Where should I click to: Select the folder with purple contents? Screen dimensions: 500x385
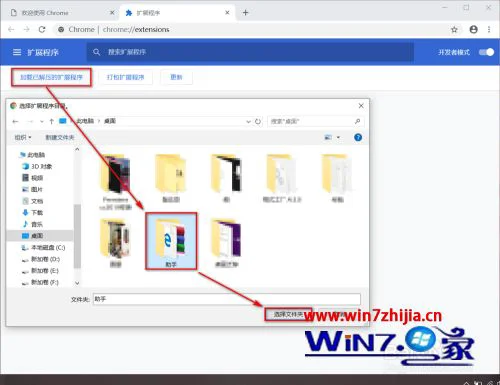(227, 243)
